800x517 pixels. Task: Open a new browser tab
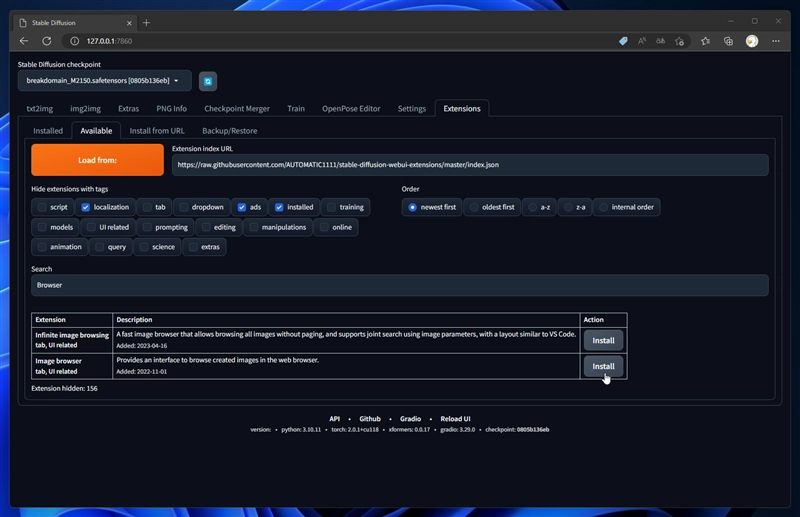pos(146,22)
